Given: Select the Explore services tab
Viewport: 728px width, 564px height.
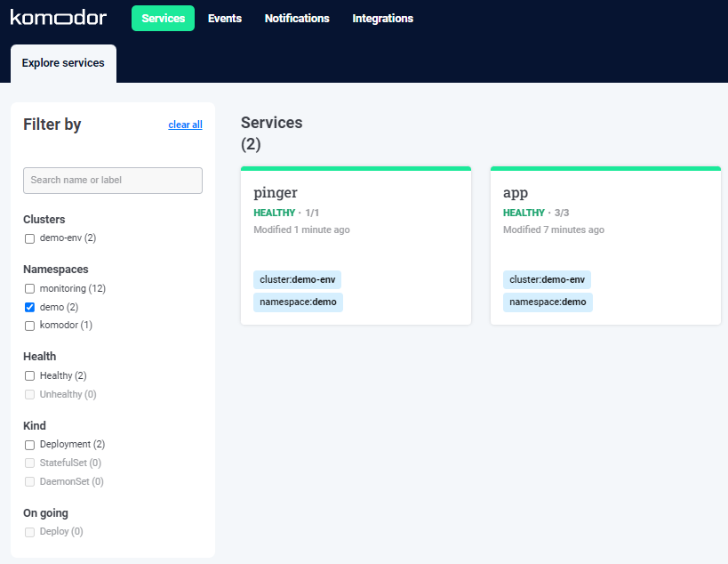Looking at the screenshot, I should tap(64, 63).
